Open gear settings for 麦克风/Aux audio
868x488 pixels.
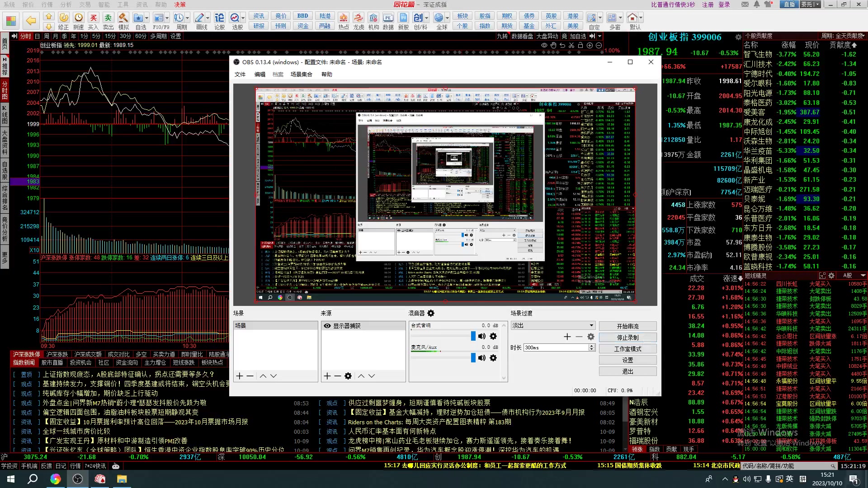(x=493, y=358)
